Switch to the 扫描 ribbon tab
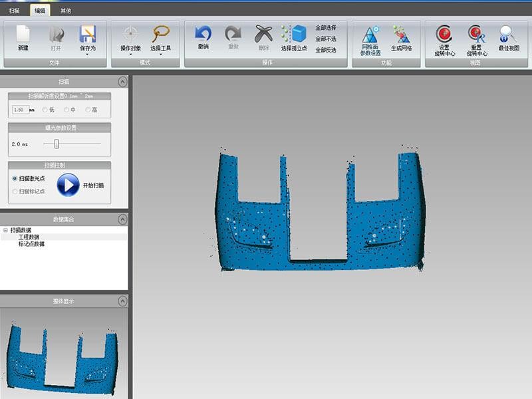 click(15, 11)
